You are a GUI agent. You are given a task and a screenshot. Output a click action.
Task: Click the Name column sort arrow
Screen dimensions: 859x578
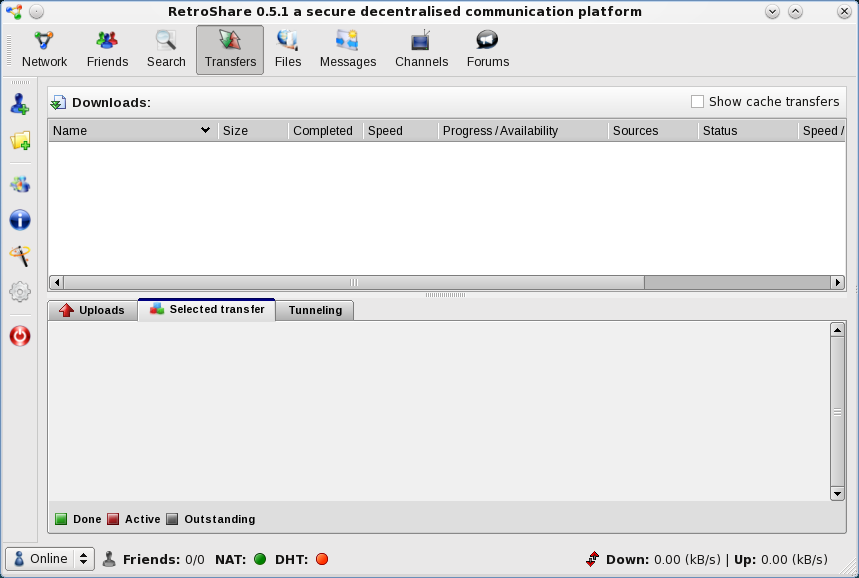tap(205, 130)
